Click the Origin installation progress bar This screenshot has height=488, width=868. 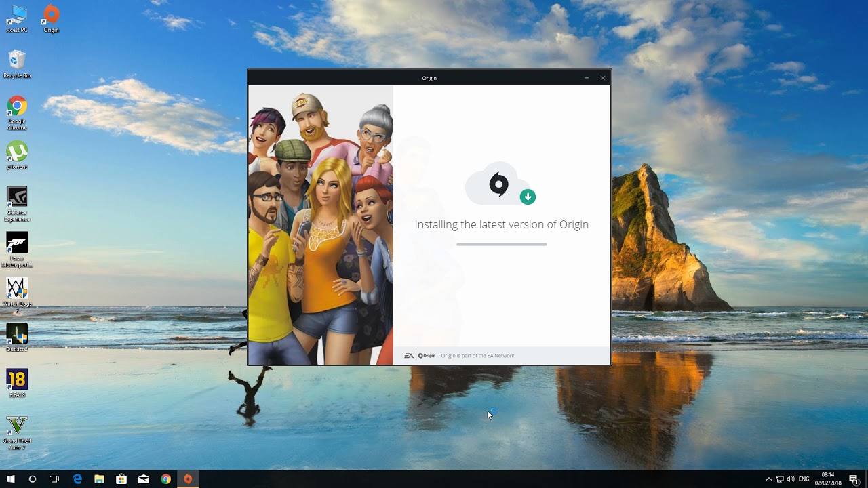[502, 244]
